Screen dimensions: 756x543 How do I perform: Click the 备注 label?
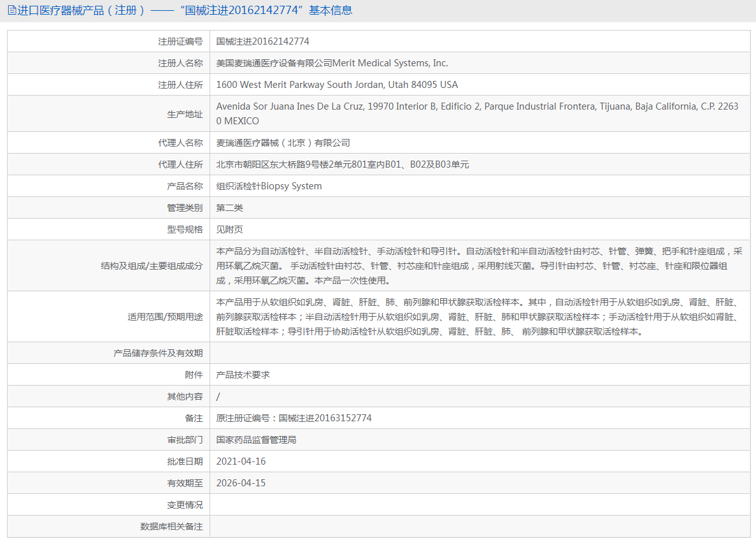tap(194, 419)
